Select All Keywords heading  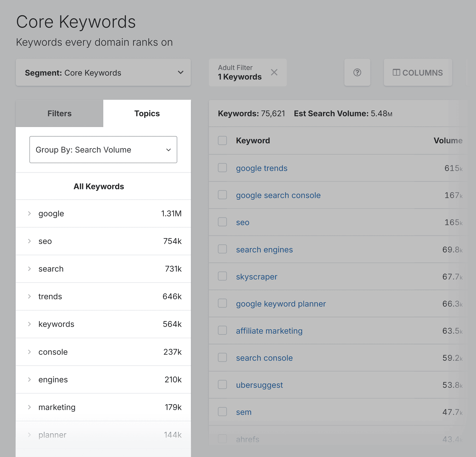(x=99, y=186)
